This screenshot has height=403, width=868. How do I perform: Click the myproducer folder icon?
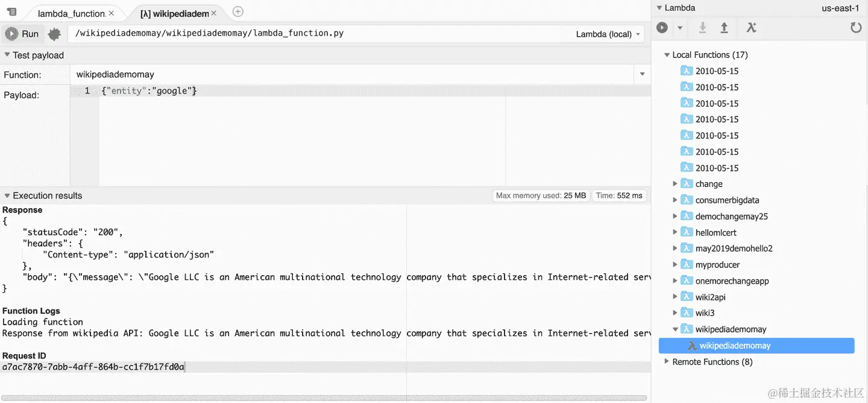point(687,264)
